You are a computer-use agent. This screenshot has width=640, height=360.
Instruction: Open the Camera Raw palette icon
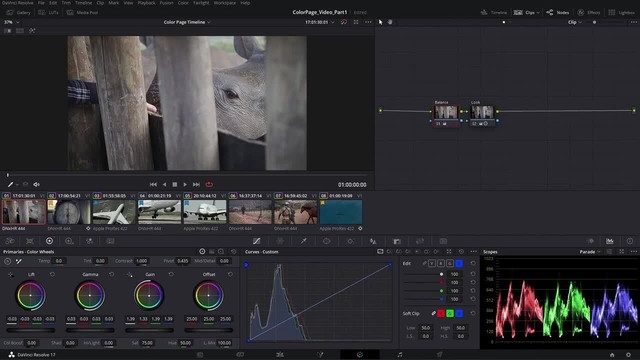pos(10,241)
